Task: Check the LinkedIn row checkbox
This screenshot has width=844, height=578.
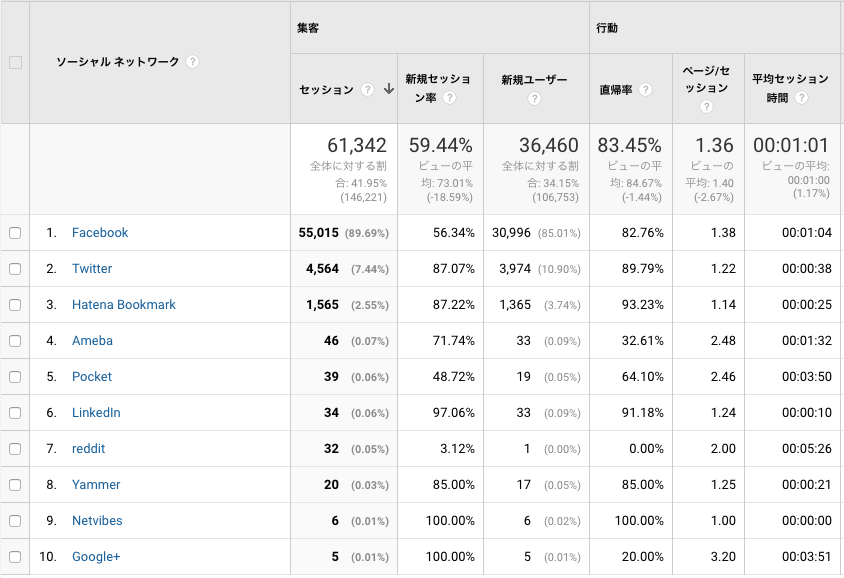Action: pyautogui.click(x=15, y=413)
